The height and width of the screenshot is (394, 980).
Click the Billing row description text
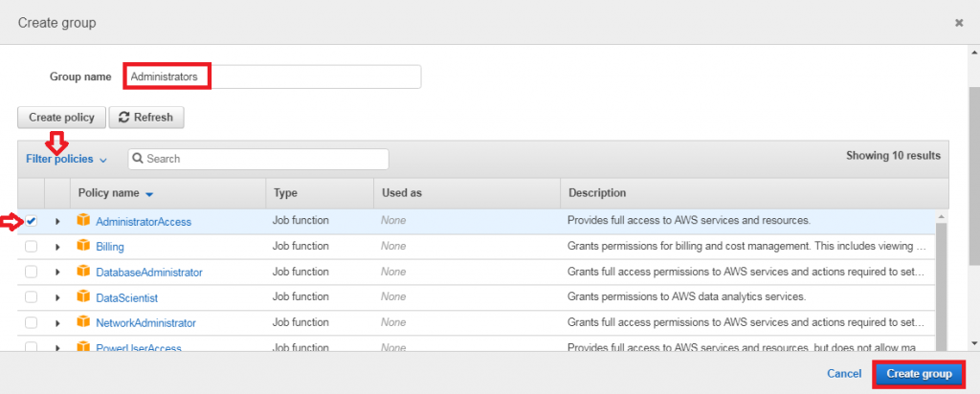(x=746, y=246)
